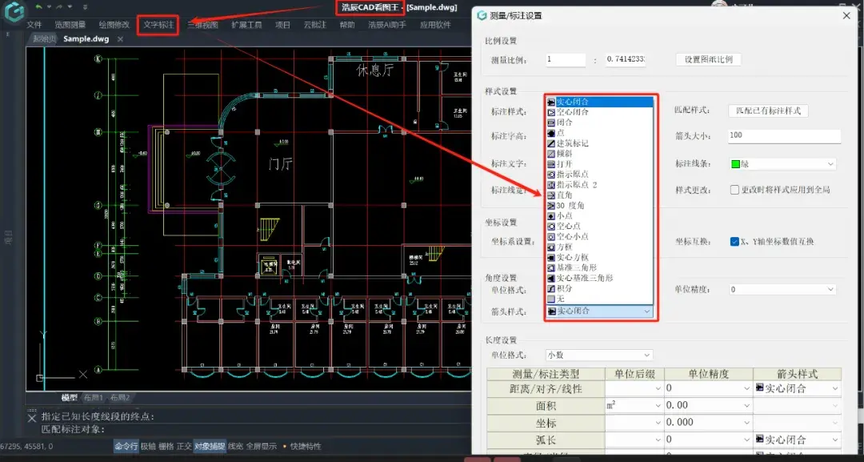The image size is (864, 462).
Task: Open the 文字标注 menu
Action: 158,25
